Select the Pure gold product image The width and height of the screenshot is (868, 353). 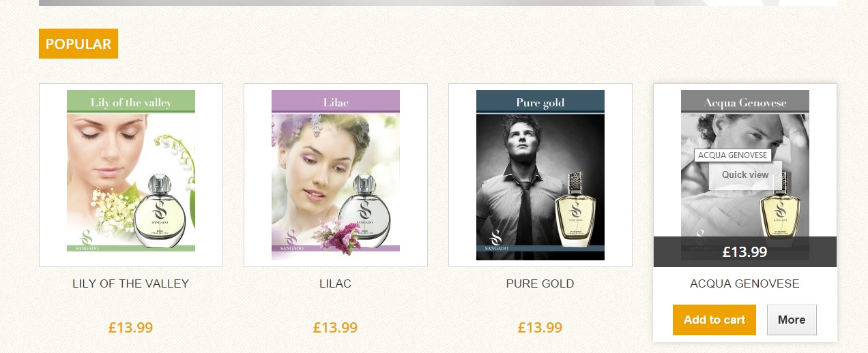(540, 175)
